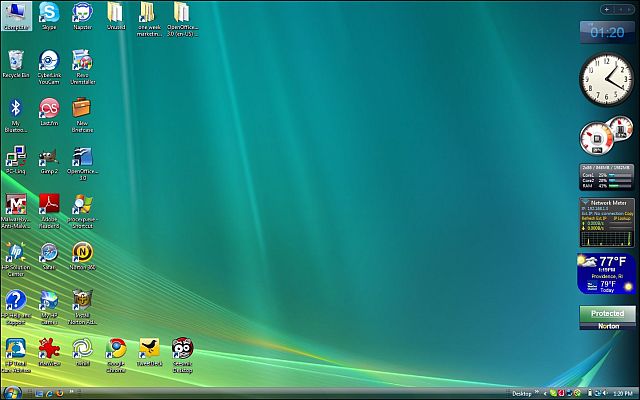Show hidden system tray icons arrow
This screenshot has width=640, height=400.
pos(545,394)
